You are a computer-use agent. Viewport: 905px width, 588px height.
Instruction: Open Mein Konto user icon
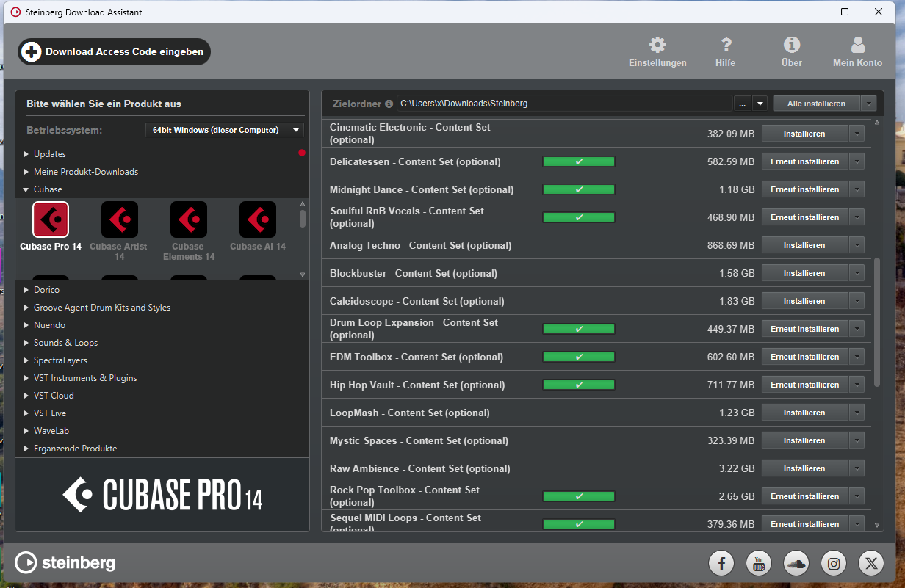pyautogui.click(x=857, y=46)
